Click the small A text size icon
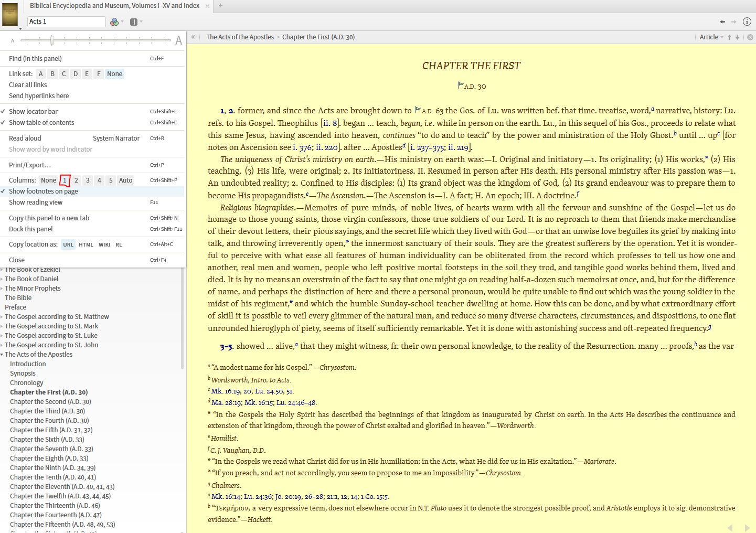756x533 pixels. (x=13, y=40)
